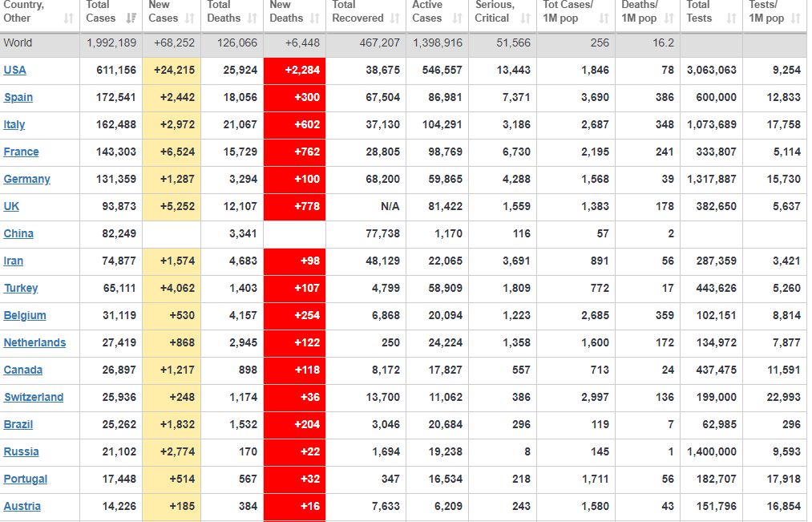Click the Active Cases sort icon

click(459, 18)
